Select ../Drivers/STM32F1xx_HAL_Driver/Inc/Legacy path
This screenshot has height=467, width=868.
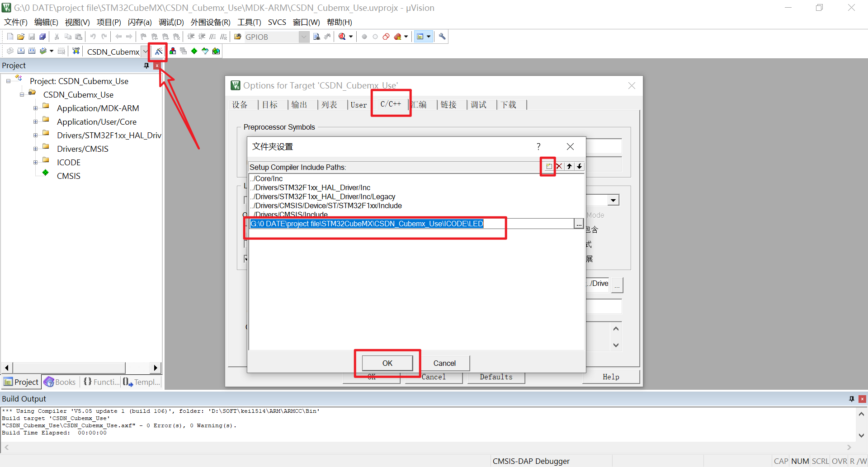(x=322, y=197)
